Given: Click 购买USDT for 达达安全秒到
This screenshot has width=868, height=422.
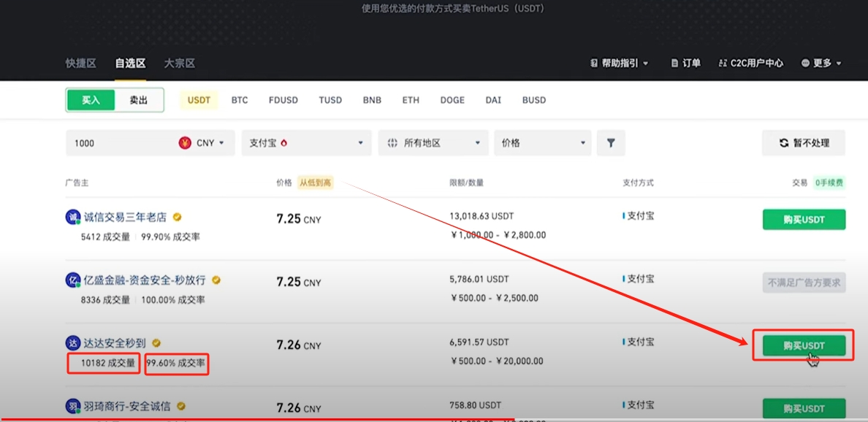Looking at the screenshot, I should (804, 345).
